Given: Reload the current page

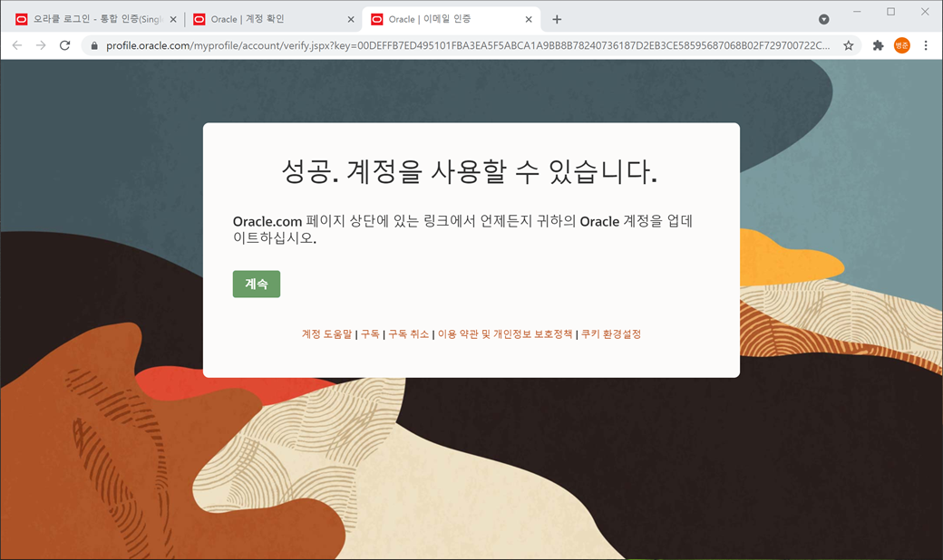Looking at the screenshot, I should coord(65,45).
